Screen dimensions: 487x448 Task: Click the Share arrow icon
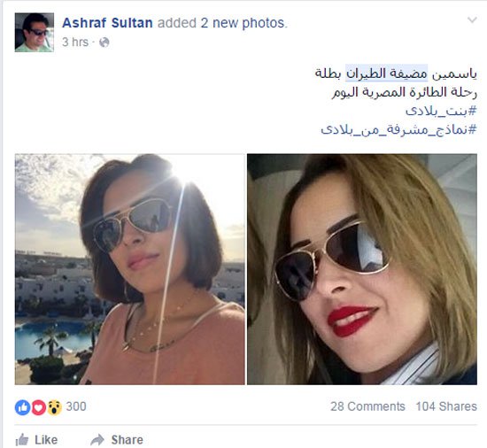point(97,440)
